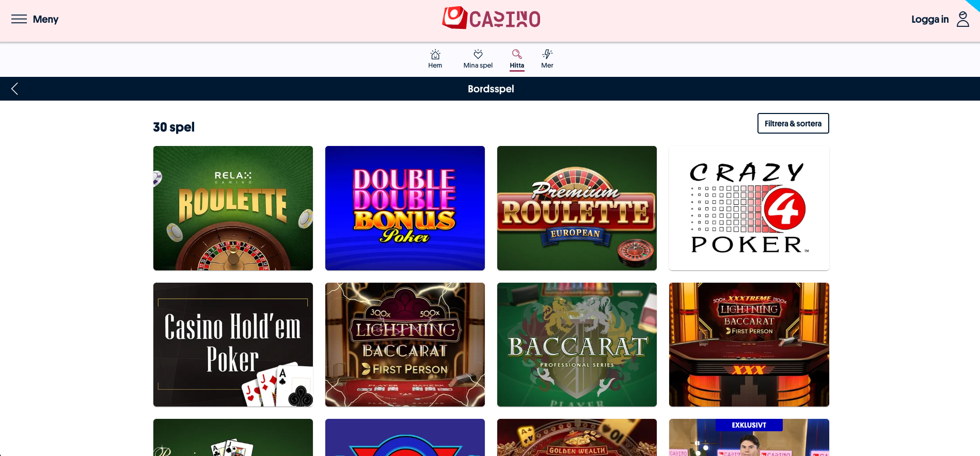Select the Hitta magnifier icon
980x456 pixels.
coord(517,54)
